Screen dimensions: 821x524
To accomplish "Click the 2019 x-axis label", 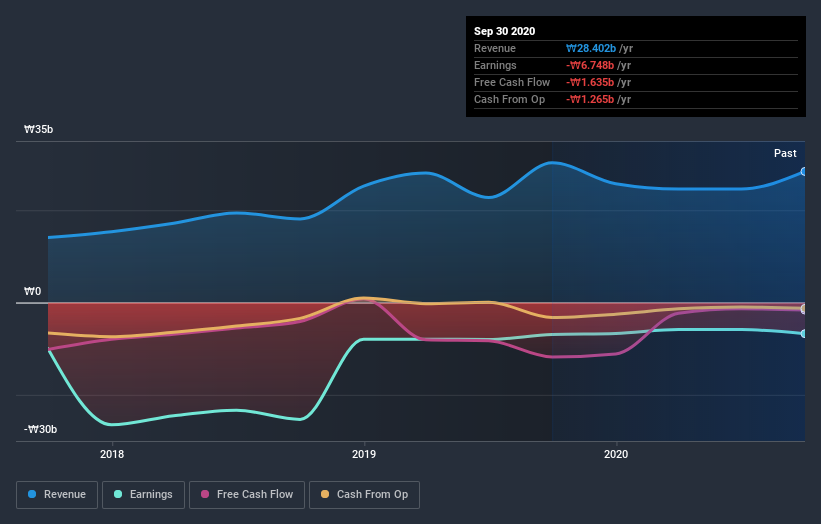I will pos(364,454).
